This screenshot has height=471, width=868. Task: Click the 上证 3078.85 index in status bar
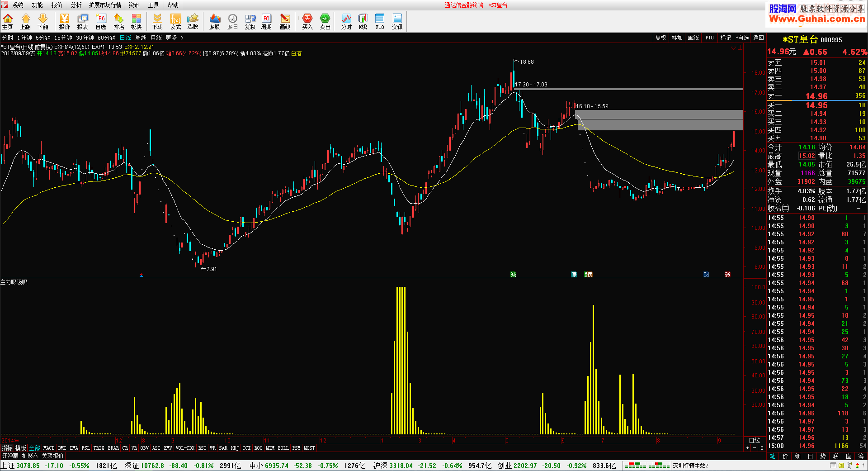click(x=20, y=466)
